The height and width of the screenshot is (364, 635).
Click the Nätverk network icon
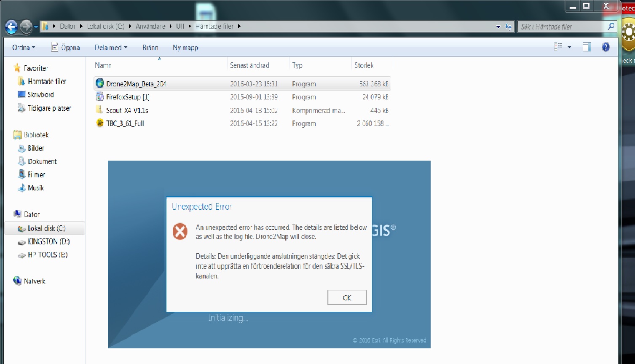[17, 281]
